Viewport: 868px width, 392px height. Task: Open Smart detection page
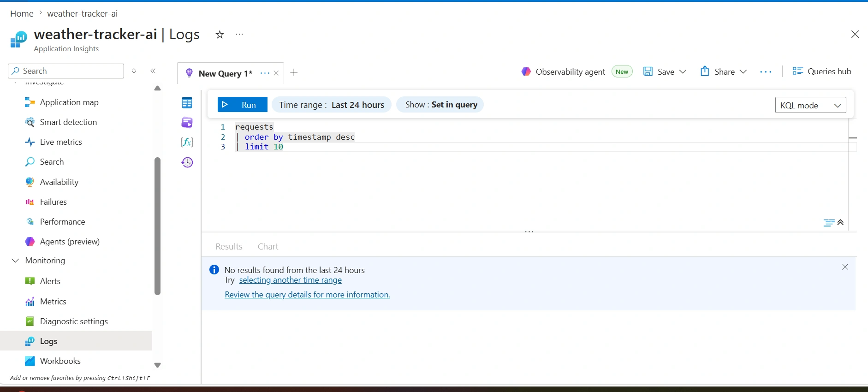pos(68,122)
